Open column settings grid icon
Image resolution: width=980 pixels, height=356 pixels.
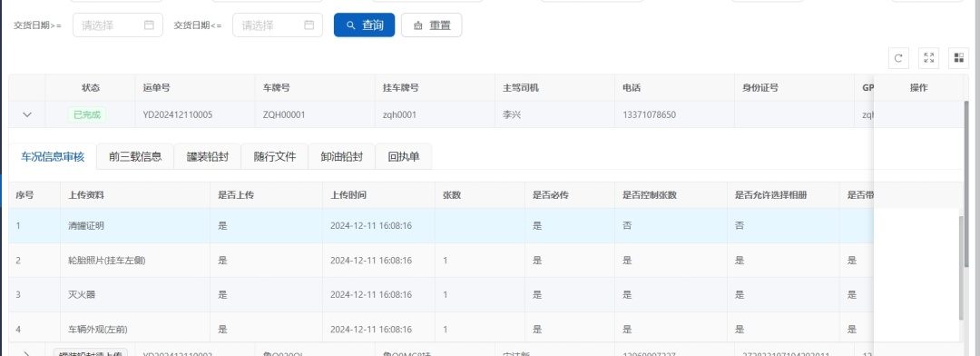(958, 58)
